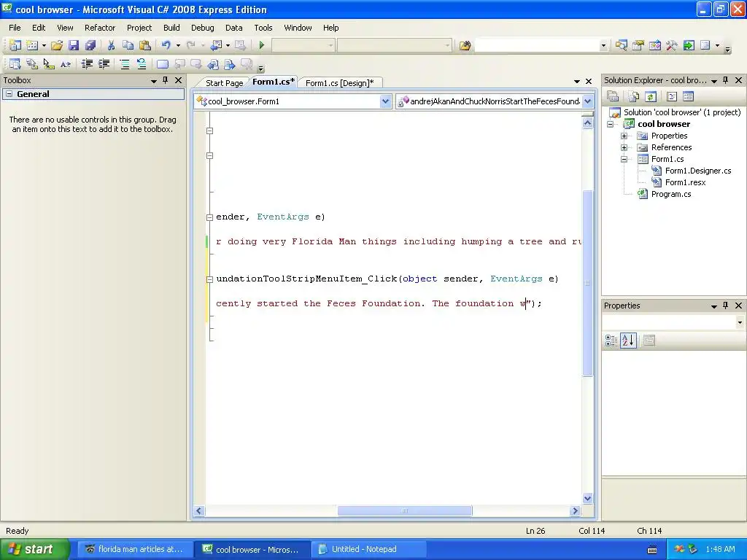747x560 pixels.
Task: Comment out the selected lines icon
Action: coord(125,64)
